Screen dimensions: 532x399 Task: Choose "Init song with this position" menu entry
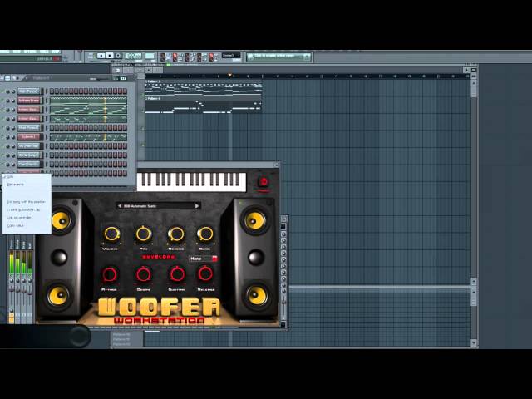pyautogui.click(x=26, y=202)
